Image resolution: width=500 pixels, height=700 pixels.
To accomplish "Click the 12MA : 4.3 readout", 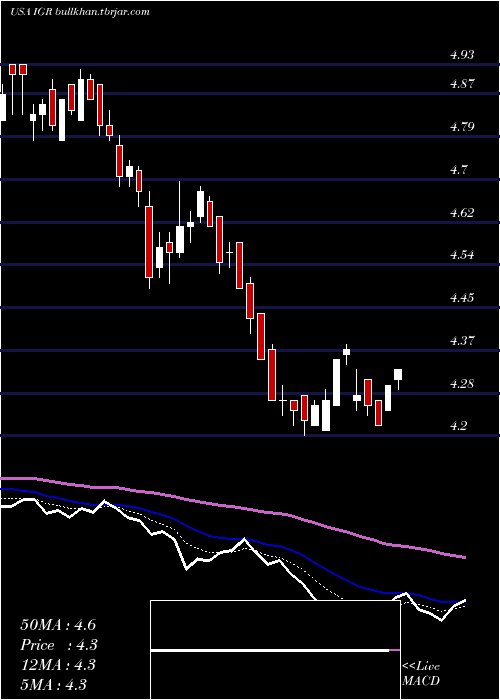I will (x=58, y=665).
